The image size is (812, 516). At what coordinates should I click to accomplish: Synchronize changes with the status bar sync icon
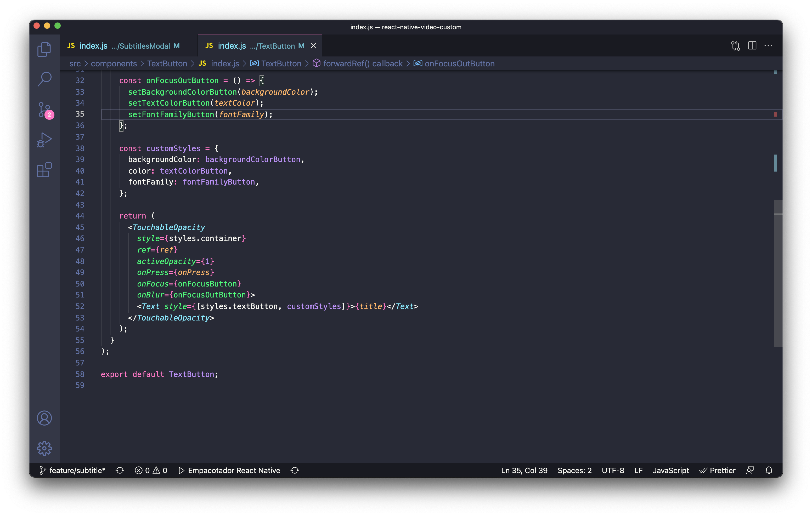coord(120,471)
